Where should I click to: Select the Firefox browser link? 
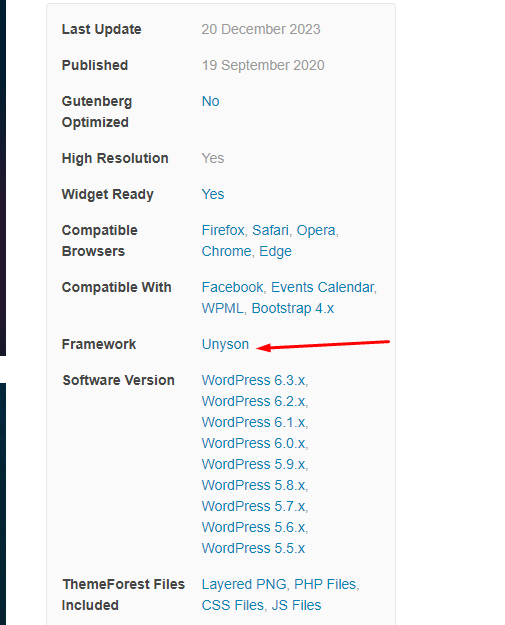(x=223, y=230)
